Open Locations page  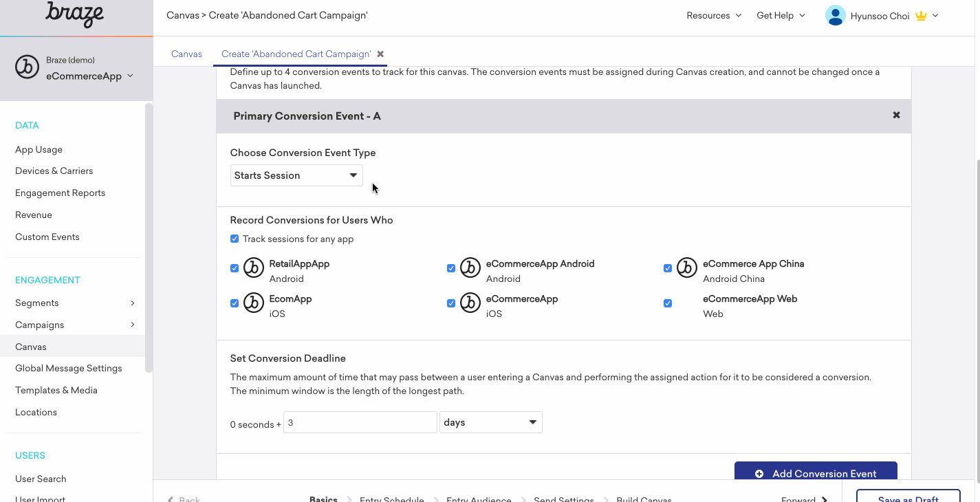36,412
